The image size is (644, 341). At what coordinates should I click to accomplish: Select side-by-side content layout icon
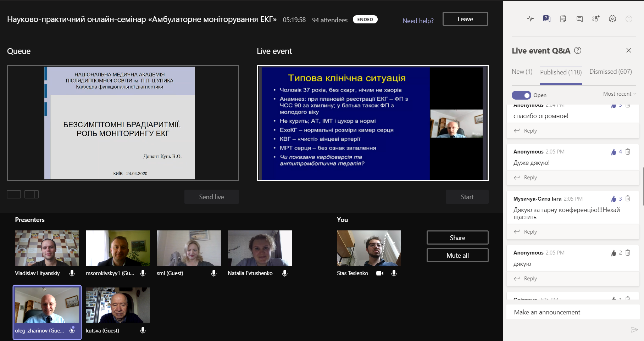(x=32, y=194)
